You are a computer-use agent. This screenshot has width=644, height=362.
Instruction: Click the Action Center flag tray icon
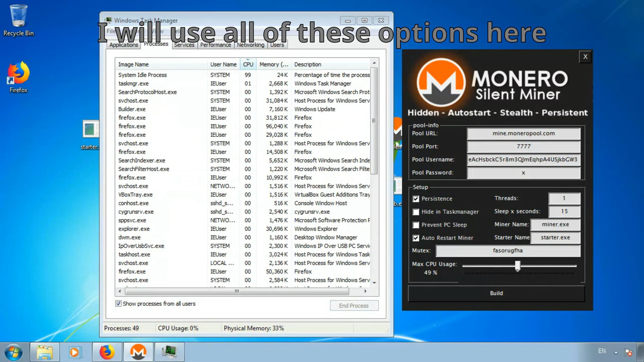[628, 352]
